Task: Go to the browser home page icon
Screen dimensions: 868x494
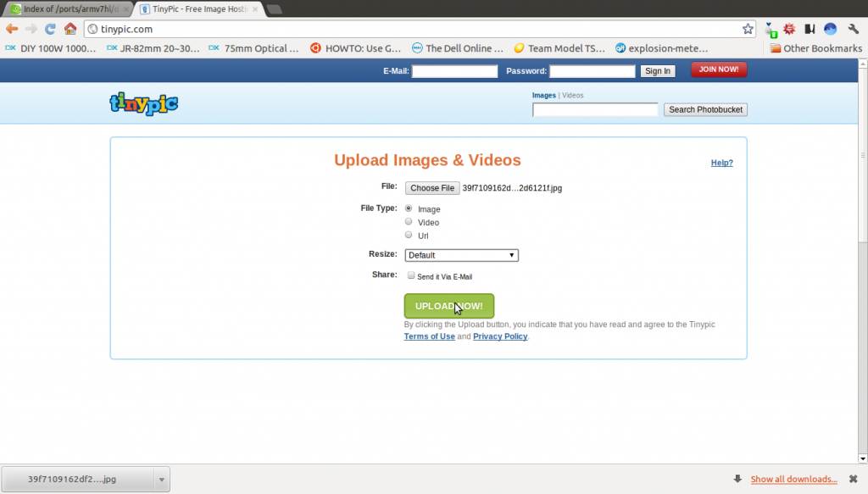Action: click(x=70, y=29)
